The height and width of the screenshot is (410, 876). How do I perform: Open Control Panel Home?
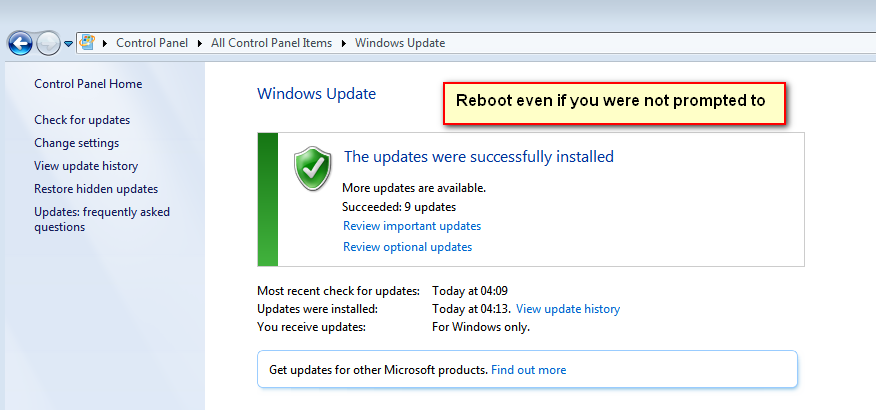(88, 84)
